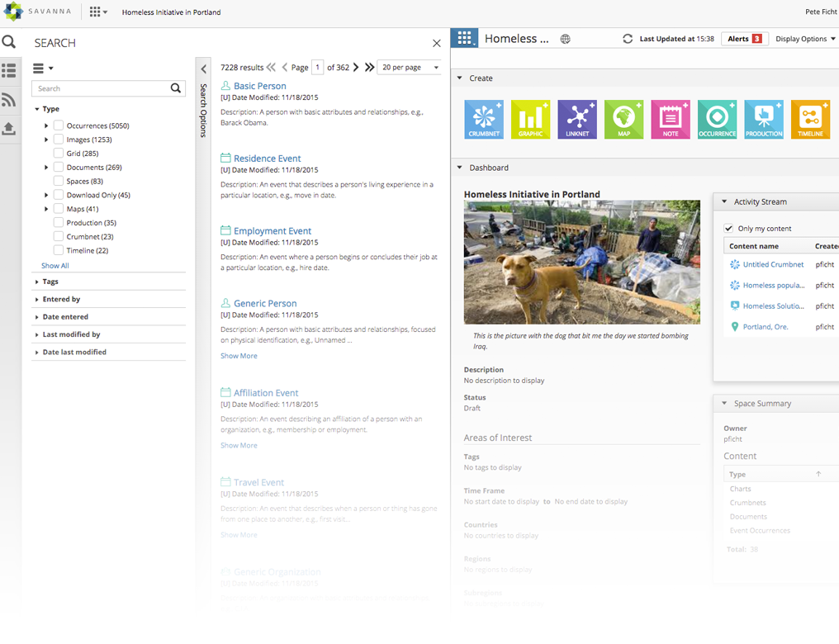Collapse the Search Options side panel
The height and width of the screenshot is (644, 839).
point(203,69)
